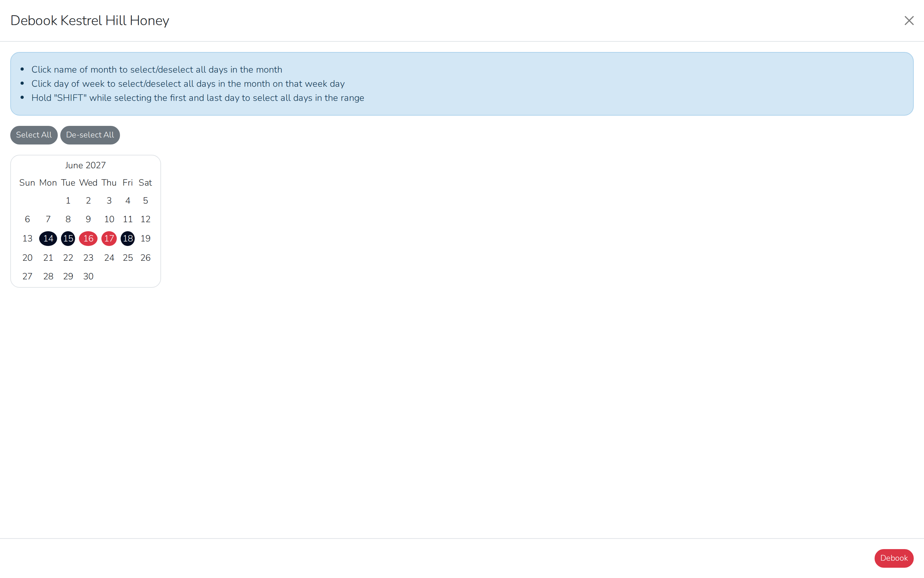Select day 5 in June calendar
924x578 pixels.
145,201
